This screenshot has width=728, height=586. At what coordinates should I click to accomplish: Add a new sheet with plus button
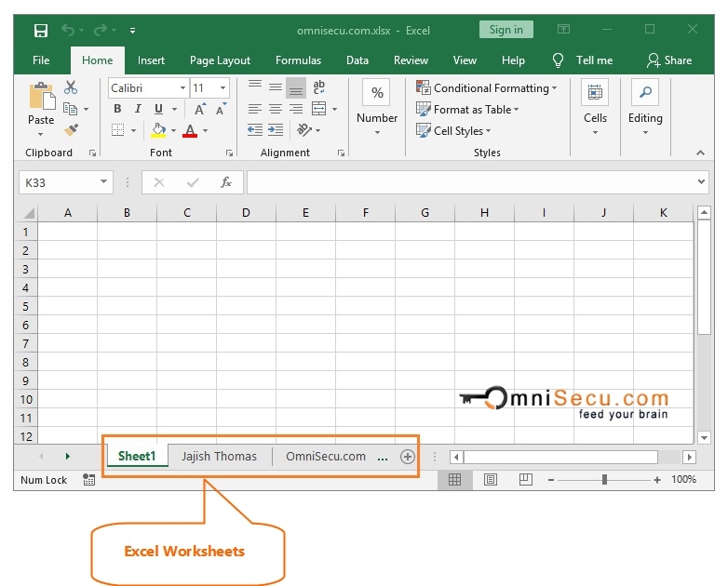407,457
